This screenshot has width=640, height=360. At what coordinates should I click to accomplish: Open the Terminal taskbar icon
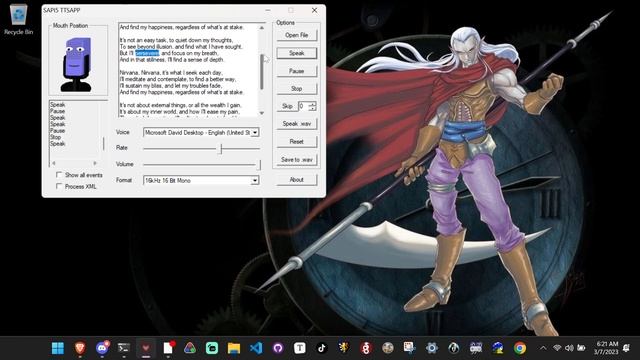click(x=124, y=348)
